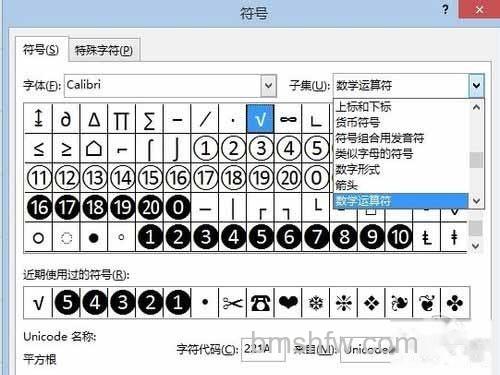500x375 pixels.
Task: Pick black circled number 16
Action: pyautogui.click(x=38, y=207)
